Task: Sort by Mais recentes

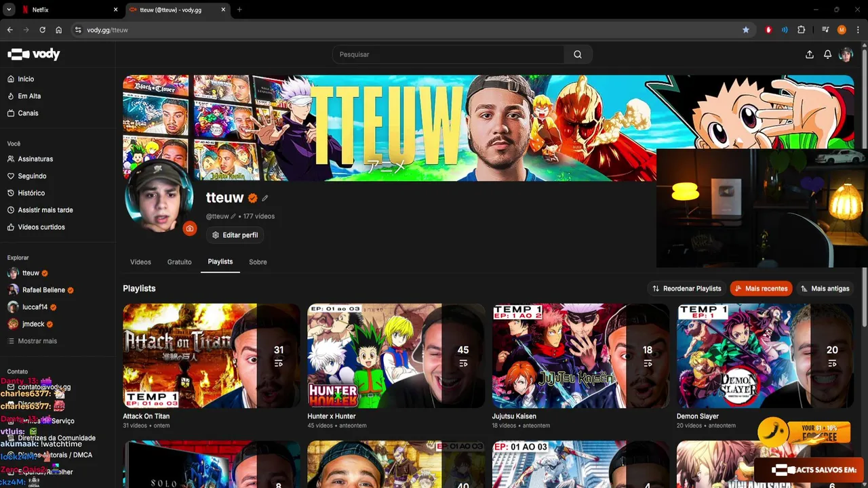Action: coord(761,289)
